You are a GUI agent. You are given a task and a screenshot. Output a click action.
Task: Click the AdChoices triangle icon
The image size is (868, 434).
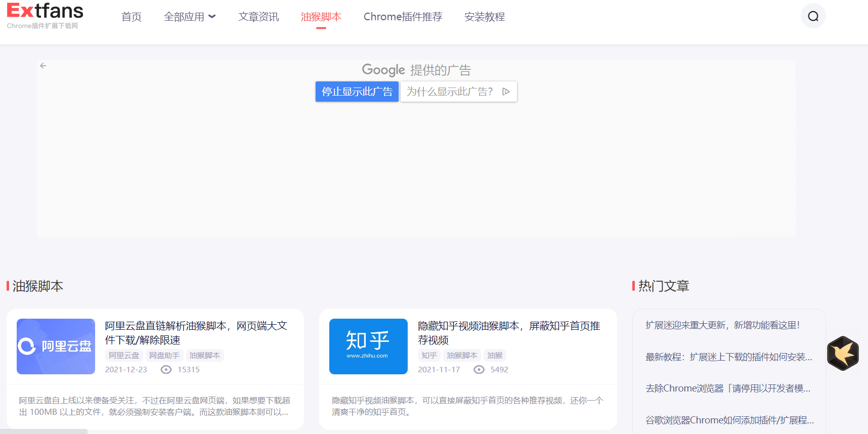pos(506,92)
